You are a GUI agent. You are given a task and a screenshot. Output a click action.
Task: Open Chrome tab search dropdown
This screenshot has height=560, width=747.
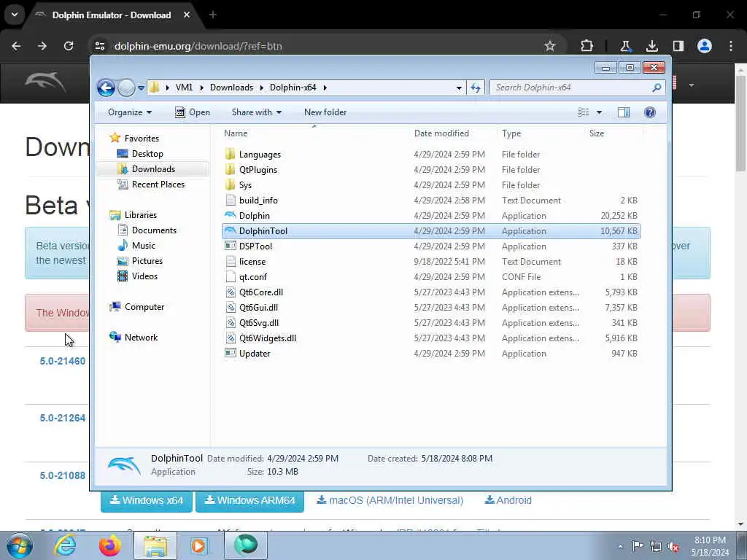(x=15, y=15)
